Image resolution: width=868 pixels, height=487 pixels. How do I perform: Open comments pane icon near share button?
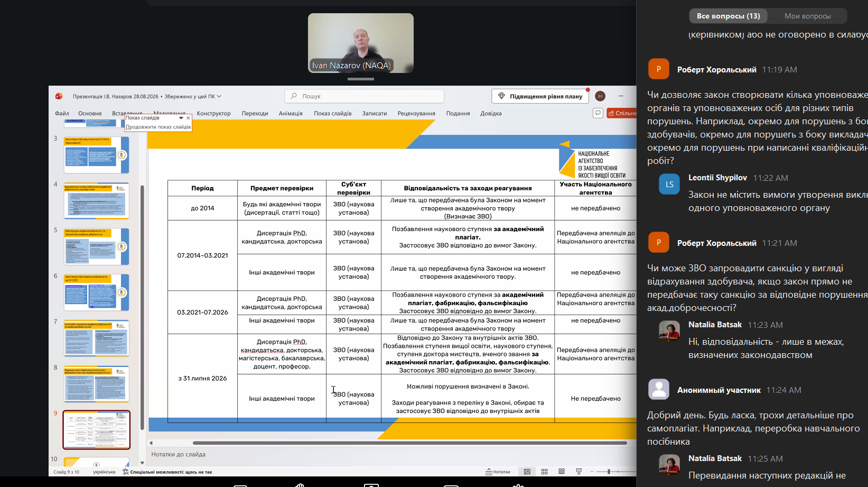[598, 113]
